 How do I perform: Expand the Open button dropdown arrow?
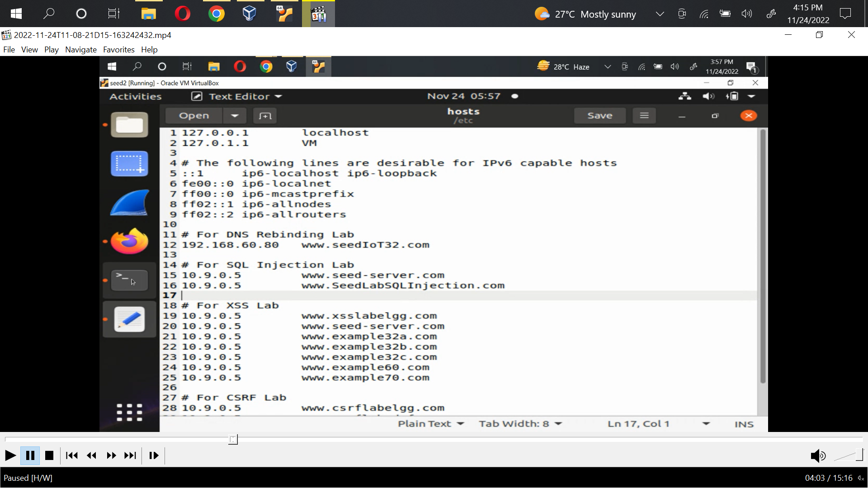[235, 115]
